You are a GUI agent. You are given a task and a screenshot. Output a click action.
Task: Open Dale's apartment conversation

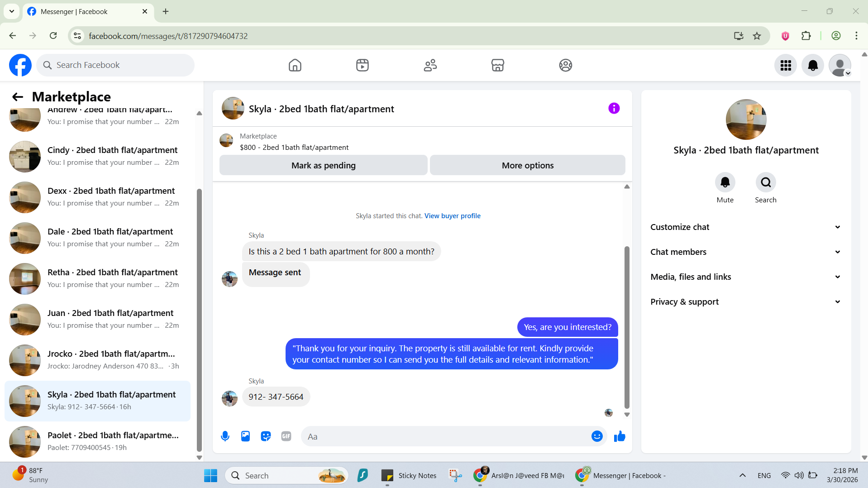point(97,238)
